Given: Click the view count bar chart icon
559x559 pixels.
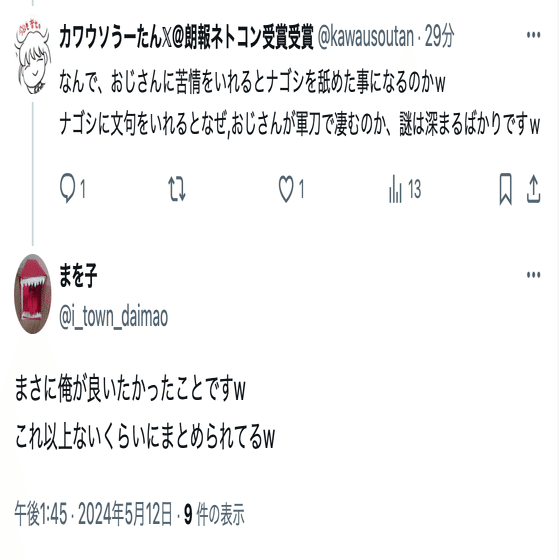Looking at the screenshot, I should [395, 189].
